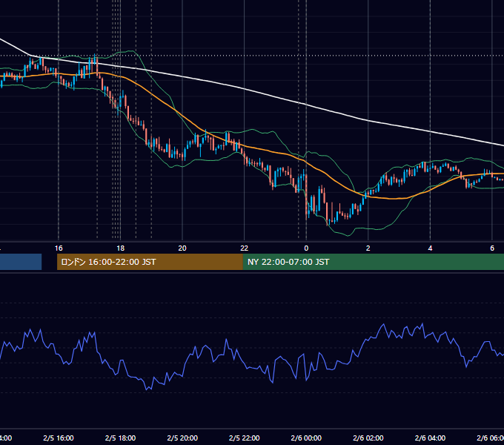This screenshot has height=445, width=504.
Task: Click the NY 22:00-07:00 JST session bar
Action: click(x=373, y=262)
